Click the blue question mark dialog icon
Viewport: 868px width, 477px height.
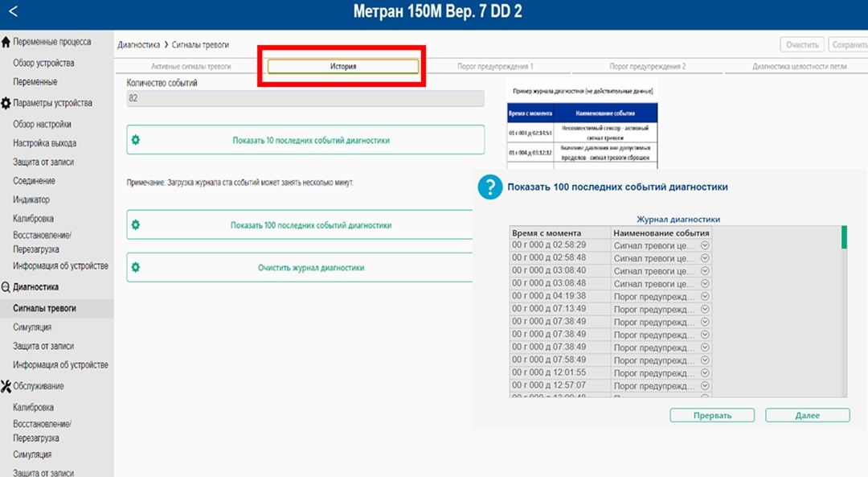click(x=490, y=187)
